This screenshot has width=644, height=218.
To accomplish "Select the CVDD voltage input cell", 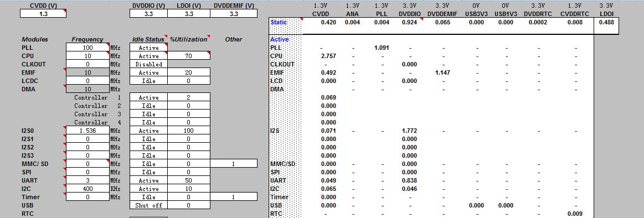I will [x=43, y=13].
